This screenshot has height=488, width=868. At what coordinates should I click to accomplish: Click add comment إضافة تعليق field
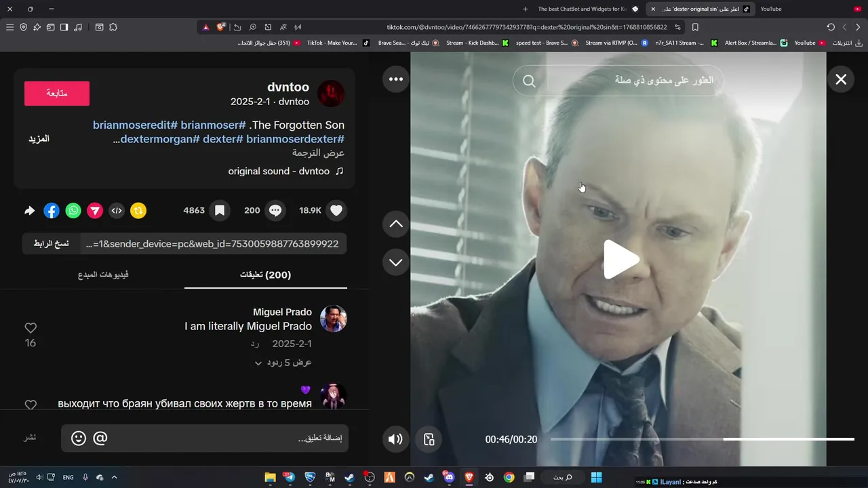pos(205,439)
